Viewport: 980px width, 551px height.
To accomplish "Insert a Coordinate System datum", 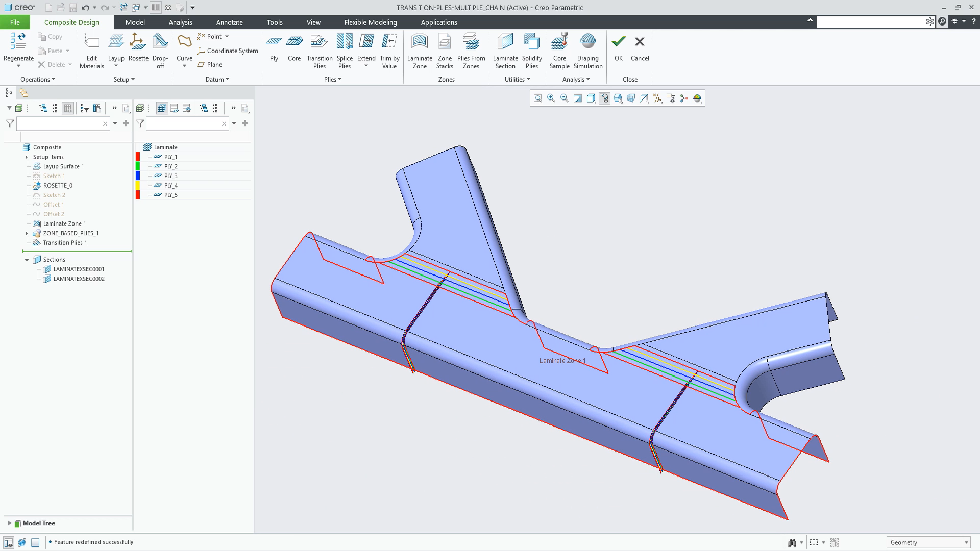I will point(228,51).
